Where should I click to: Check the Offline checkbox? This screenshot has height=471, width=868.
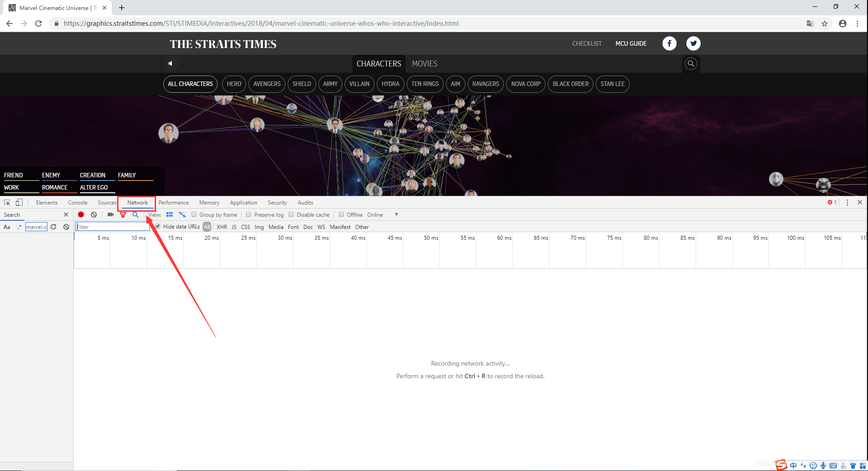(342, 215)
